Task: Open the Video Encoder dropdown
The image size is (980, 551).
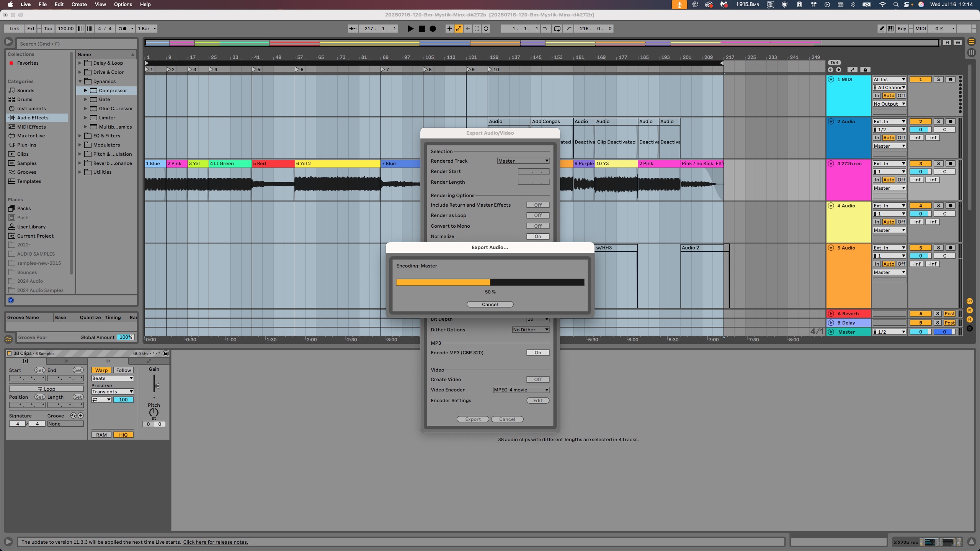Action: pyautogui.click(x=520, y=390)
